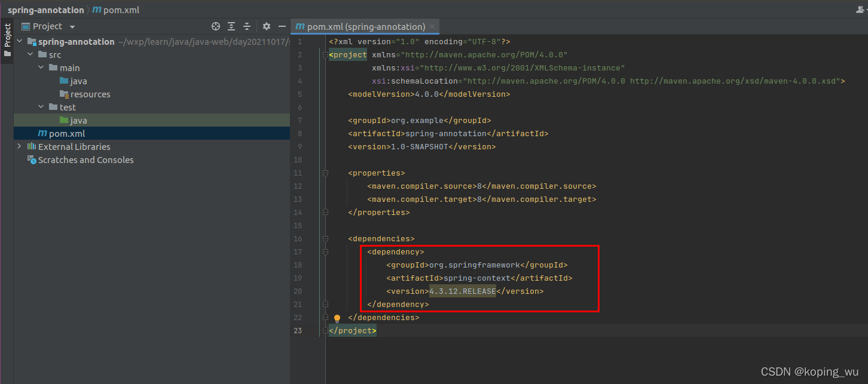Click the <dependencies> opening tag
868x384 pixels.
click(381, 239)
